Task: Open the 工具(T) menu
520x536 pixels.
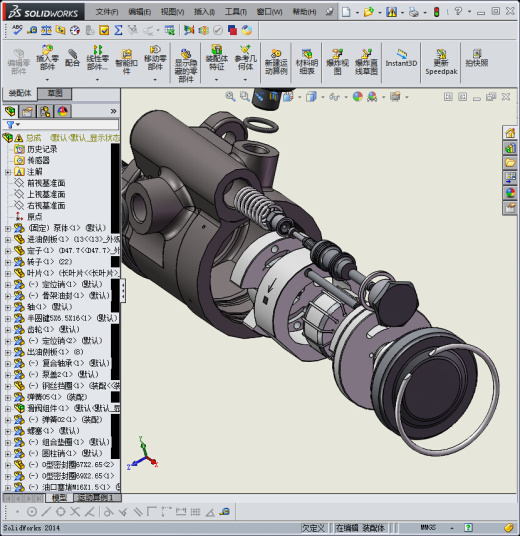Action: (x=236, y=12)
